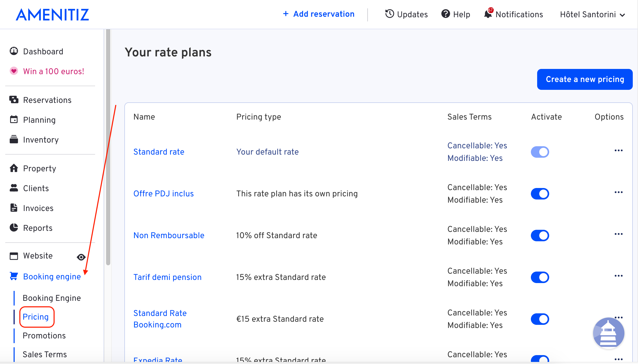Screen dimensions: 638x364
Task: Open the Clients section
Action: pos(36,188)
